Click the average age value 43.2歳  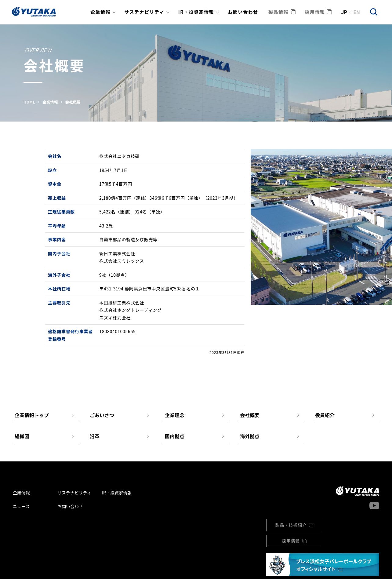click(x=106, y=226)
